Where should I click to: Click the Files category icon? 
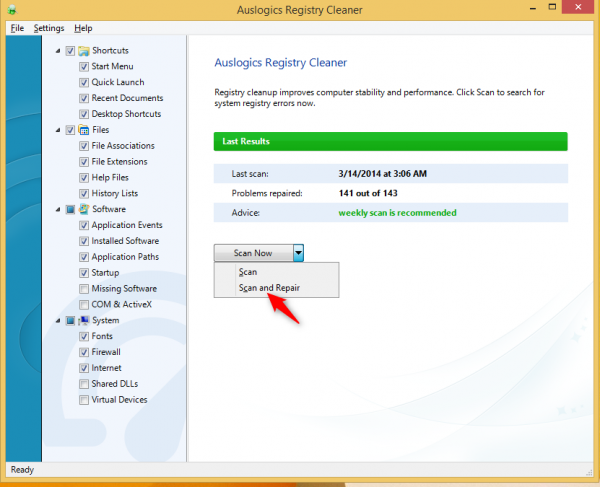click(84, 130)
